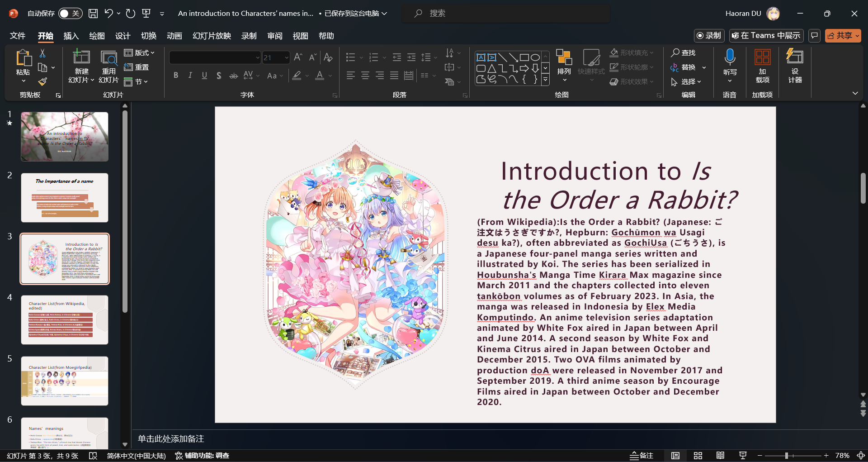Click Fit slide to window icon
Viewport: 868px width, 462px height.
click(861, 456)
